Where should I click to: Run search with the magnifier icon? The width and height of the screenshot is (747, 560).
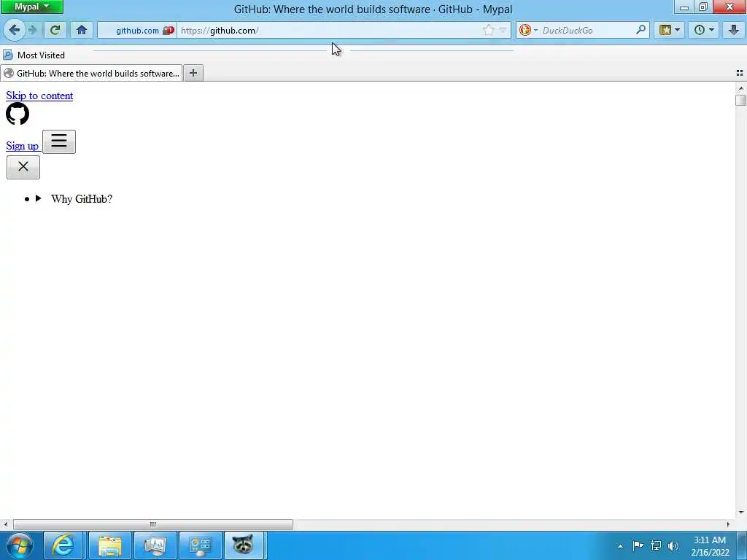point(641,30)
